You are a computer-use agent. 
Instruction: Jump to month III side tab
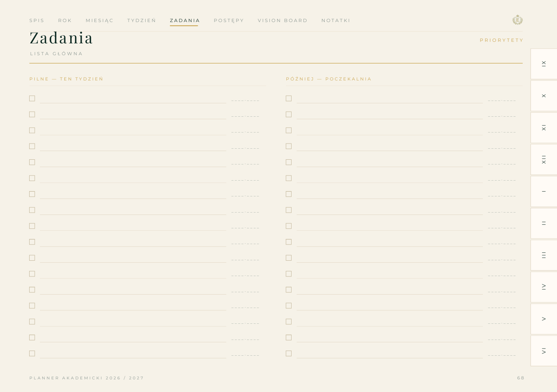pyautogui.click(x=544, y=255)
